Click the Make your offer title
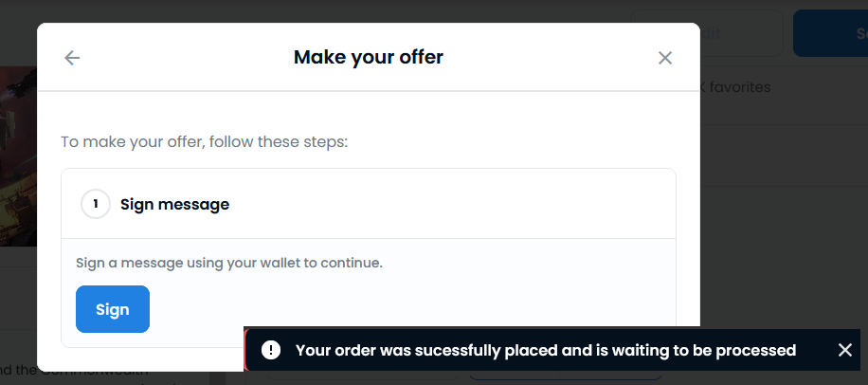Viewport: 868px width, 385px height. coord(369,58)
